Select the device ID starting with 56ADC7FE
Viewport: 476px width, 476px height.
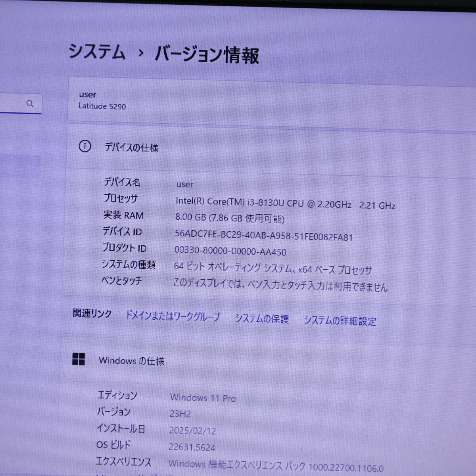pos(264,235)
